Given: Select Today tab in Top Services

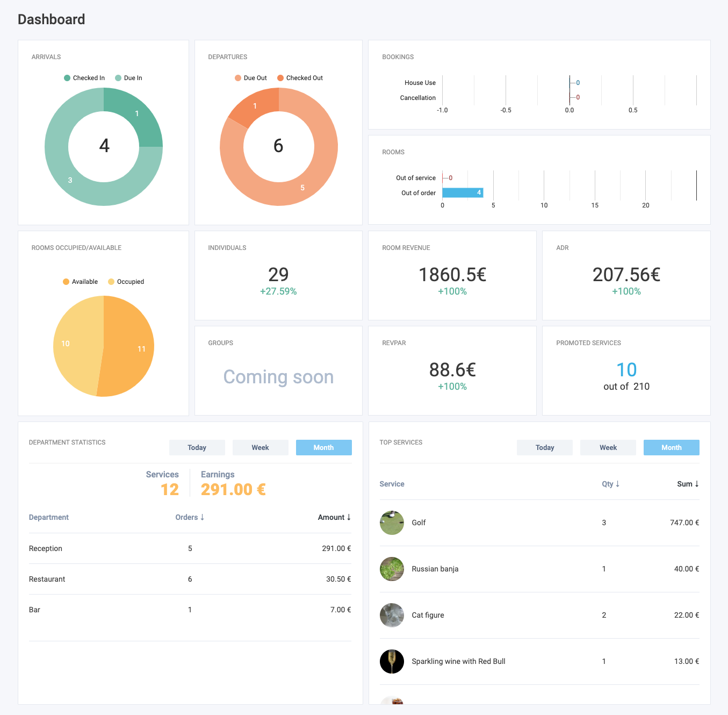Looking at the screenshot, I should coord(545,447).
